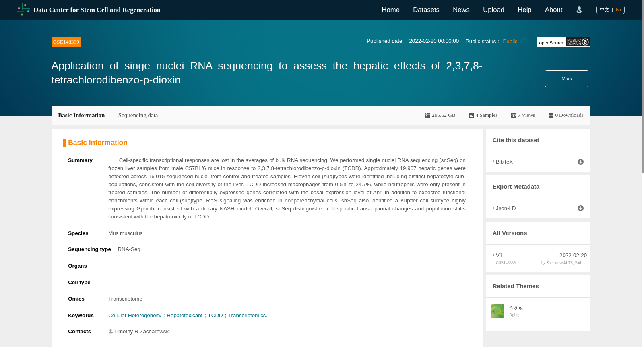
Task: Switch language to En
Action: pyautogui.click(x=618, y=10)
